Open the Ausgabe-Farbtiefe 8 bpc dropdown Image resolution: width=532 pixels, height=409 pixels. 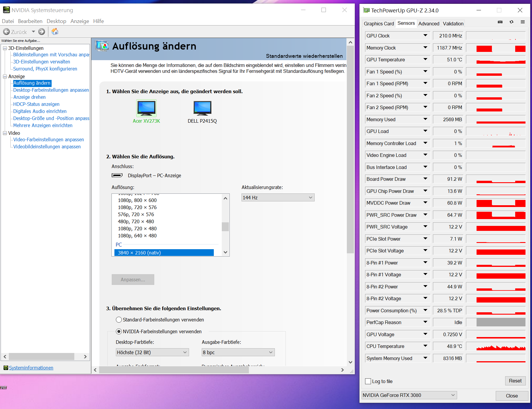pos(238,352)
